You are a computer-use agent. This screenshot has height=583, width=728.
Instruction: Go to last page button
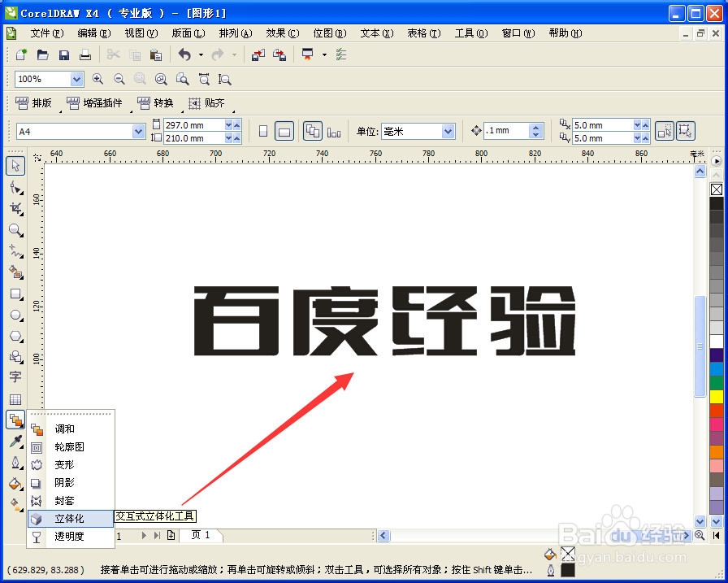click(x=158, y=536)
